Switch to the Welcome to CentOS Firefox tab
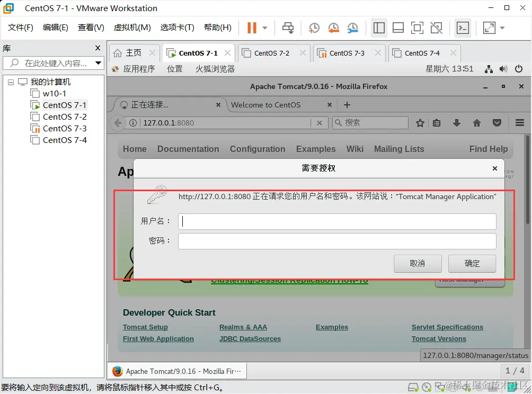Image resolution: width=532 pixels, height=394 pixels. (265, 105)
